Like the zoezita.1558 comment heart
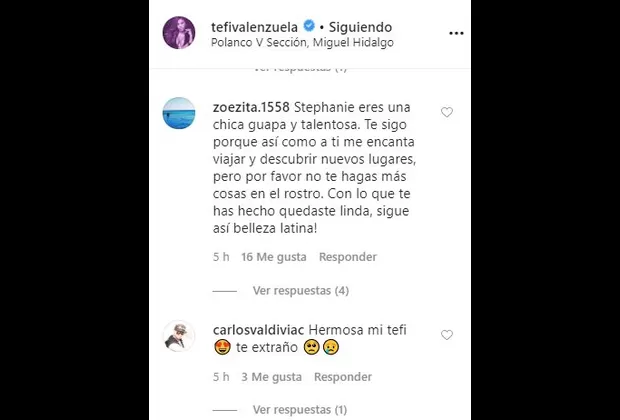 447,112
